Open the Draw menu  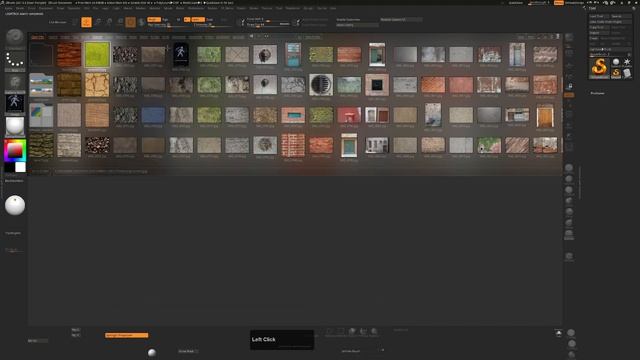click(60, 8)
